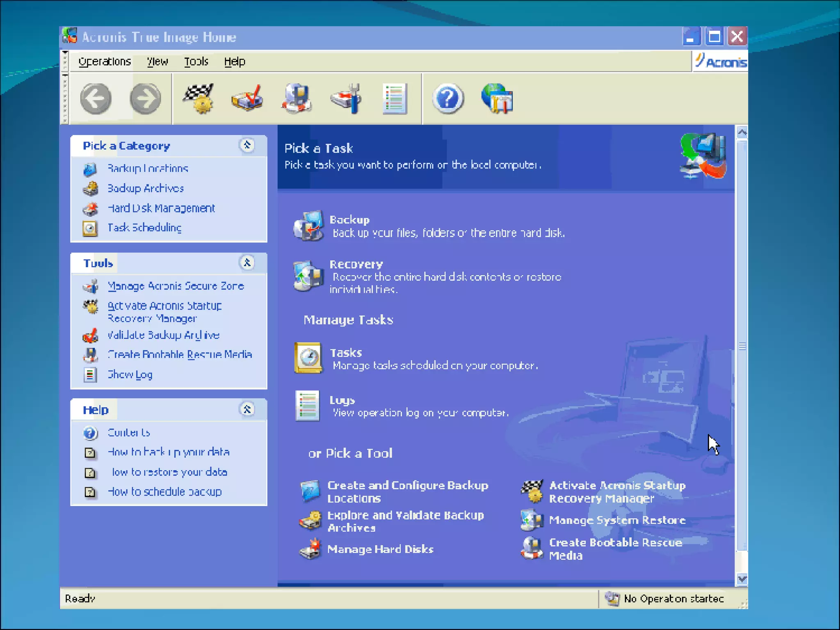Click the blue question mark Help toolbar icon
This screenshot has width=840, height=630.
point(447,98)
